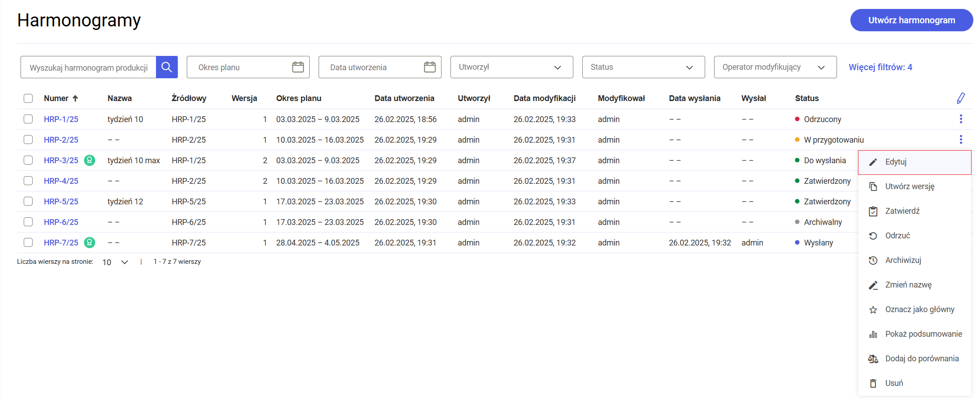
Task: Check the checkbox for HRP-6/25 row
Action: tap(28, 222)
